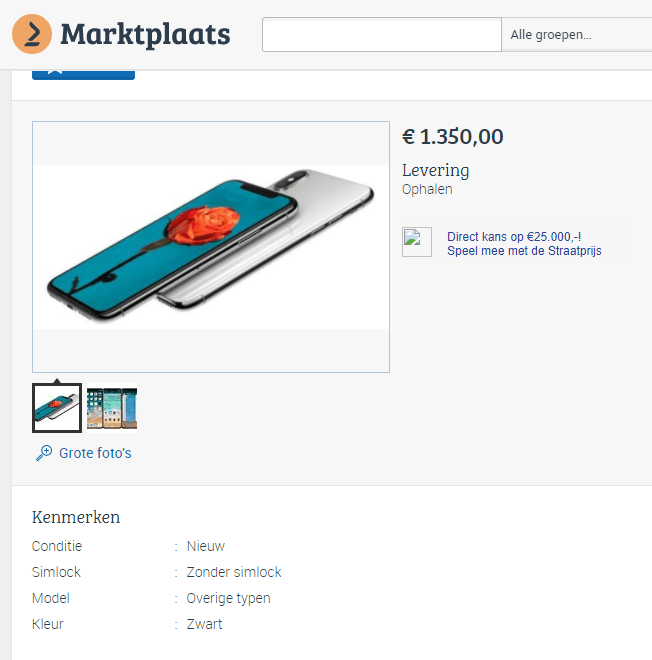The width and height of the screenshot is (652, 660).
Task: Click the star icon on the blue button
Action: [56, 71]
